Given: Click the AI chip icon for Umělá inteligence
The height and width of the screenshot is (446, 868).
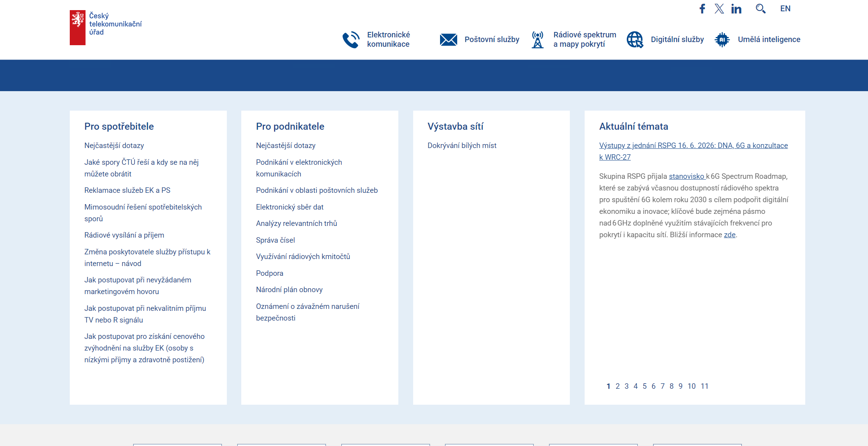Looking at the screenshot, I should pyautogui.click(x=722, y=39).
